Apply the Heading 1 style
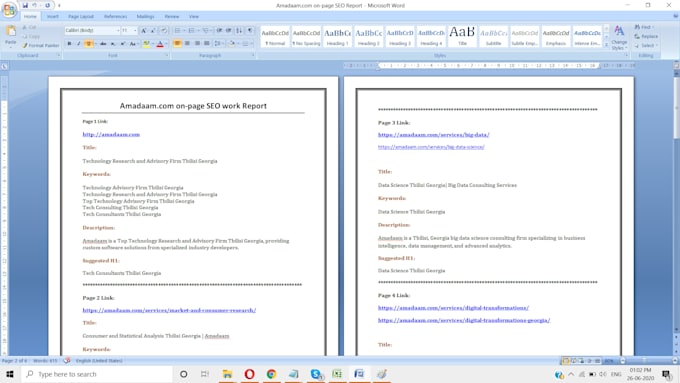 coord(337,37)
